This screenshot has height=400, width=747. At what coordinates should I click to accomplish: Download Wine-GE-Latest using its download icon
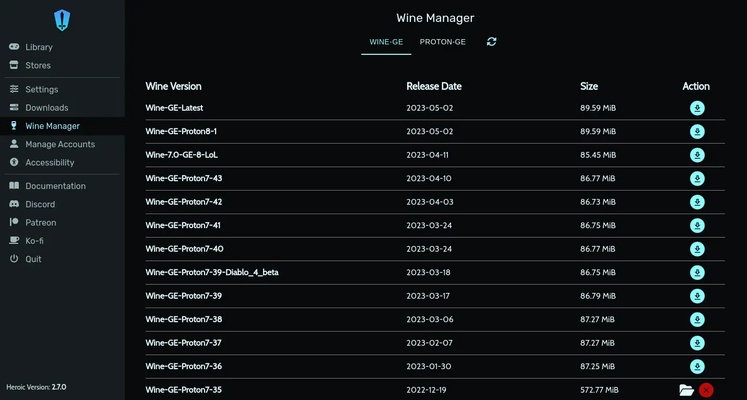pyautogui.click(x=697, y=108)
